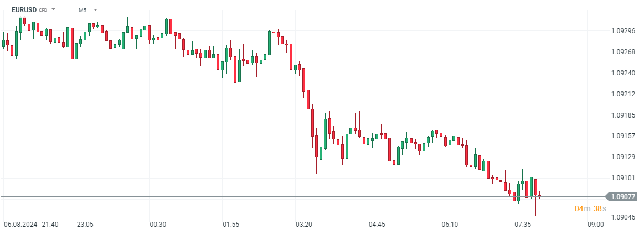
Task: Click the CFD instrument type label
Action: [43, 11]
